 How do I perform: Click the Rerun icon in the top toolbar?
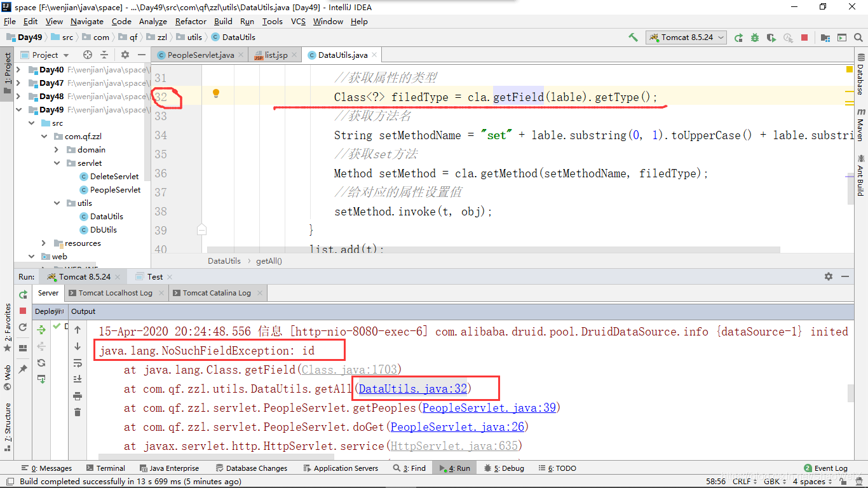[x=738, y=37]
